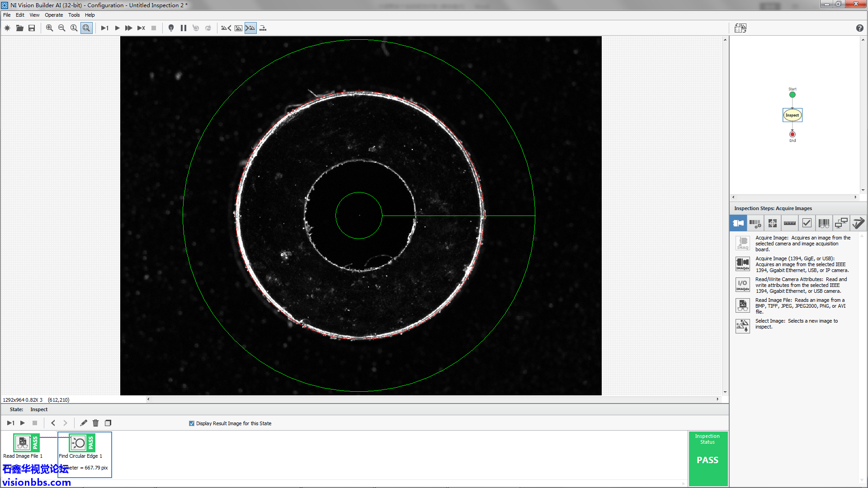Delete the selected step with trash icon

pos(95,423)
